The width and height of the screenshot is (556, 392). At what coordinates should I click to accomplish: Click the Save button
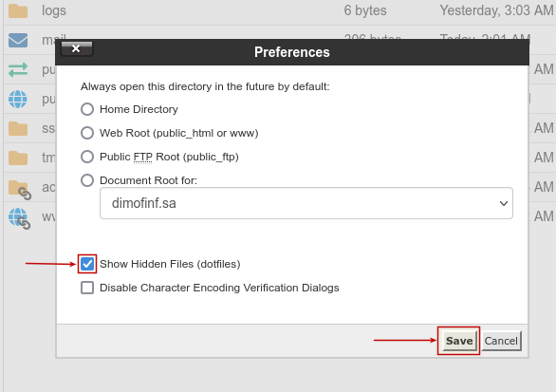(459, 341)
